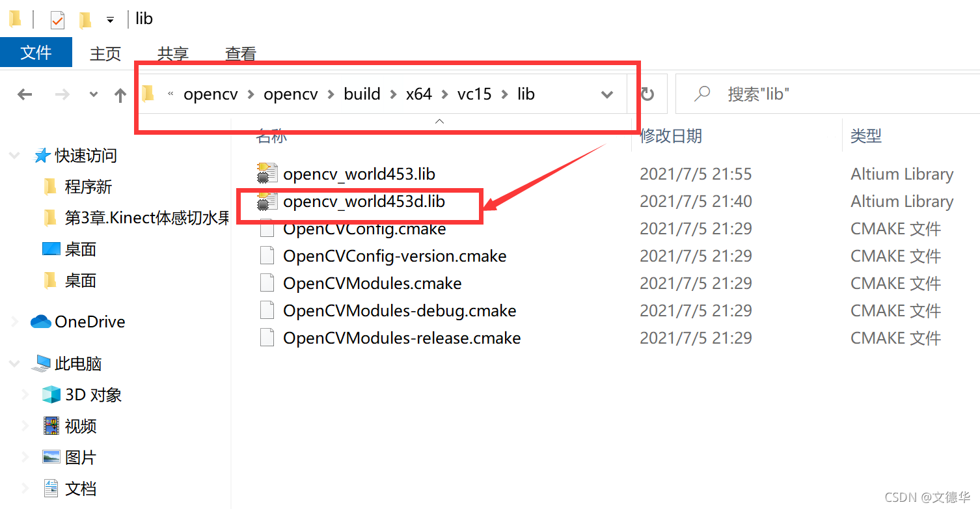Viewport: 980px width, 509px height.
Task: Open the recent locations dropdown arrow
Action: pos(93,95)
